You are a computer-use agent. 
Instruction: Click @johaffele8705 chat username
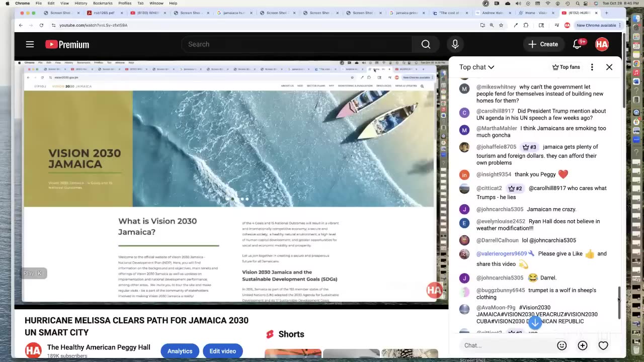496,147
